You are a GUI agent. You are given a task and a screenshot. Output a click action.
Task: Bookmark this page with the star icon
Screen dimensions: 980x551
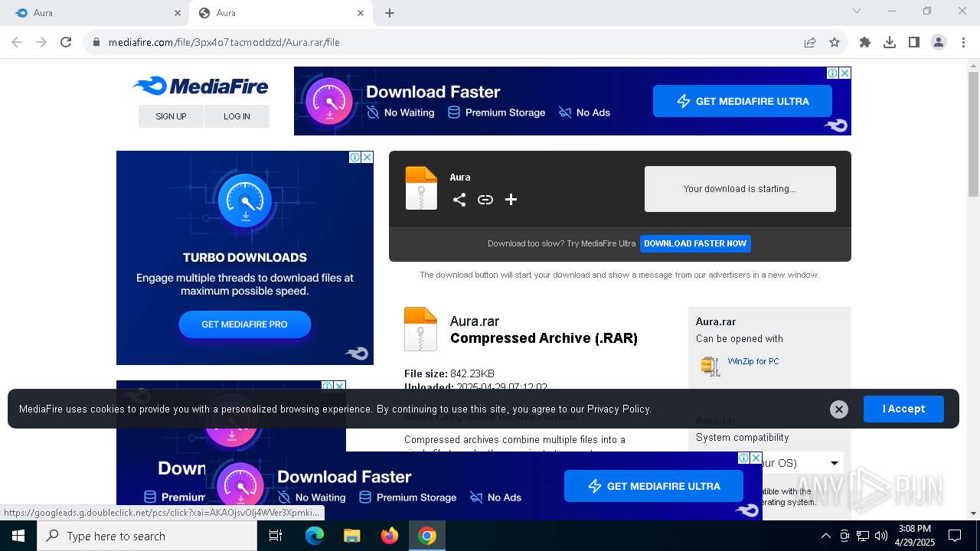click(835, 42)
